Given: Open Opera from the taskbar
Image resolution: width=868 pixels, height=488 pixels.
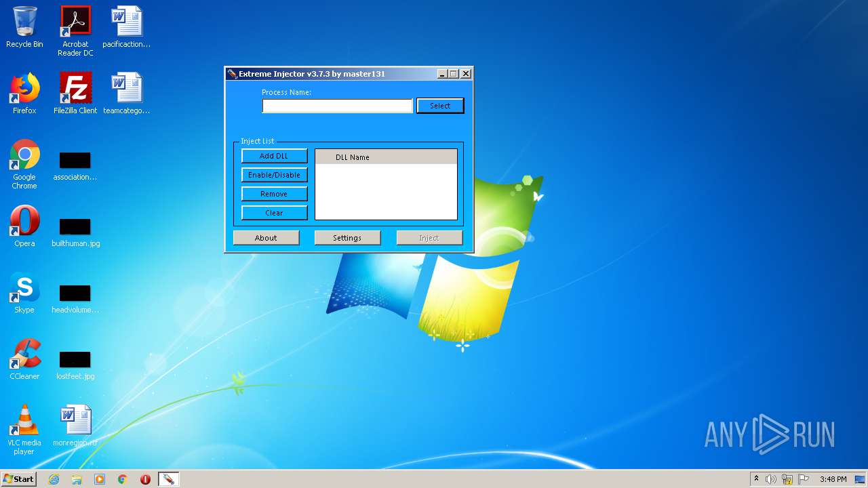Looking at the screenshot, I should click(145, 479).
